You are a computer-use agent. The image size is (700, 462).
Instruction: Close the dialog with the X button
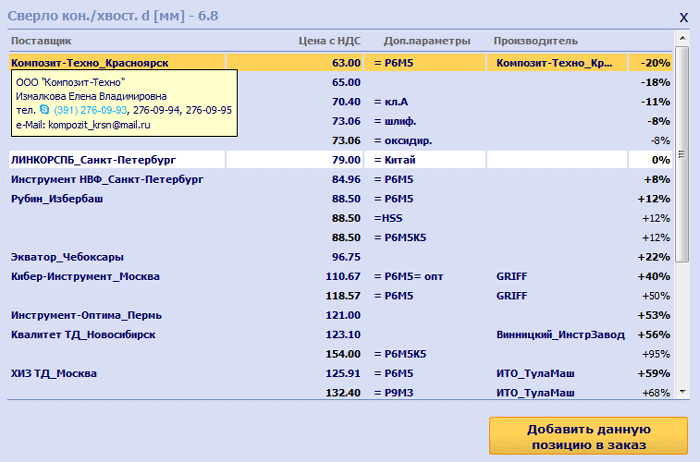click(683, 18)
